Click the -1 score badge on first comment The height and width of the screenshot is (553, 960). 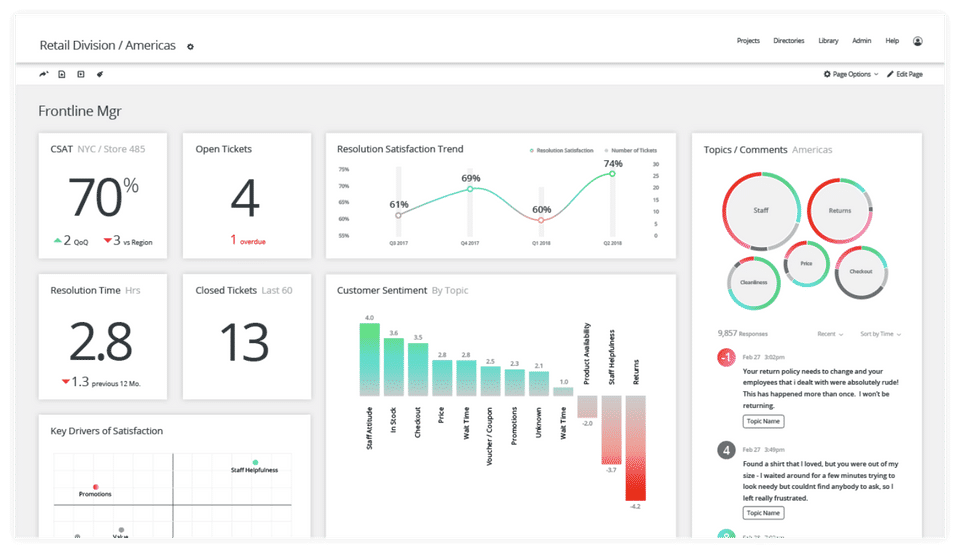coord(726,358)
